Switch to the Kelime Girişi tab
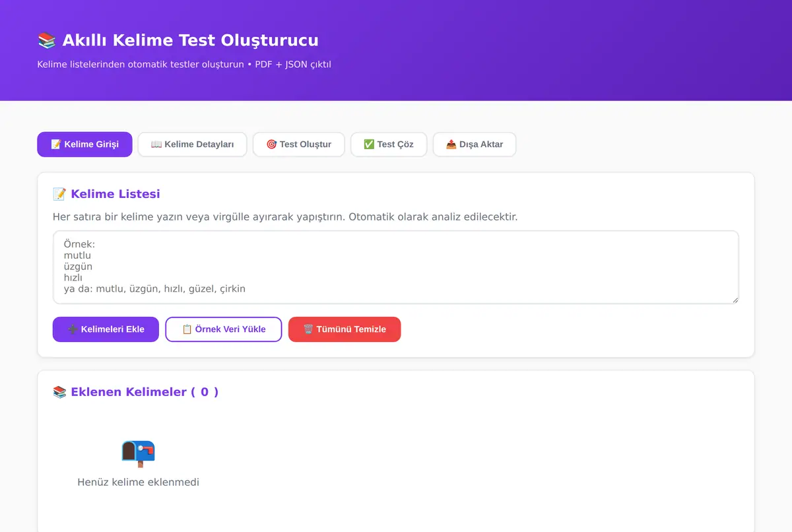The image size is (792, 532). point(84,145)
